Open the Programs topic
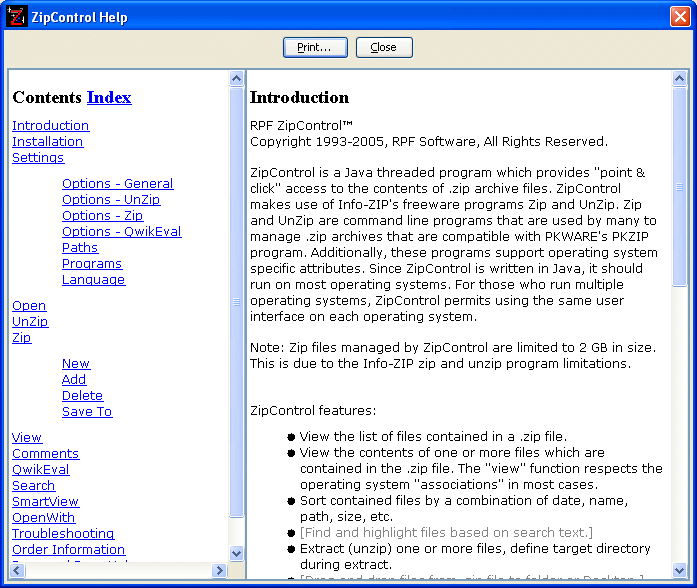Image resolution: width=697 pixels, height=588 pixels. (92, 264)
